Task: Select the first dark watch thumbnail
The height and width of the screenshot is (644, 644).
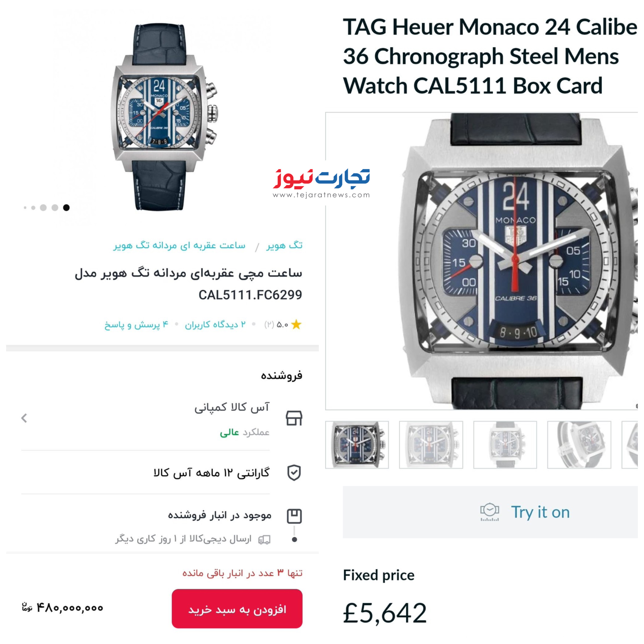Action: coord(357,445)
